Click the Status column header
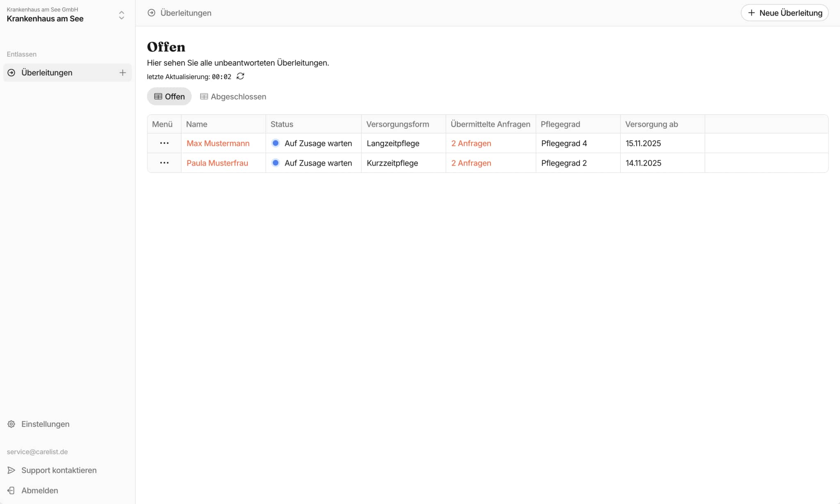This screenshot has height=504, width=840. point(282,124)
